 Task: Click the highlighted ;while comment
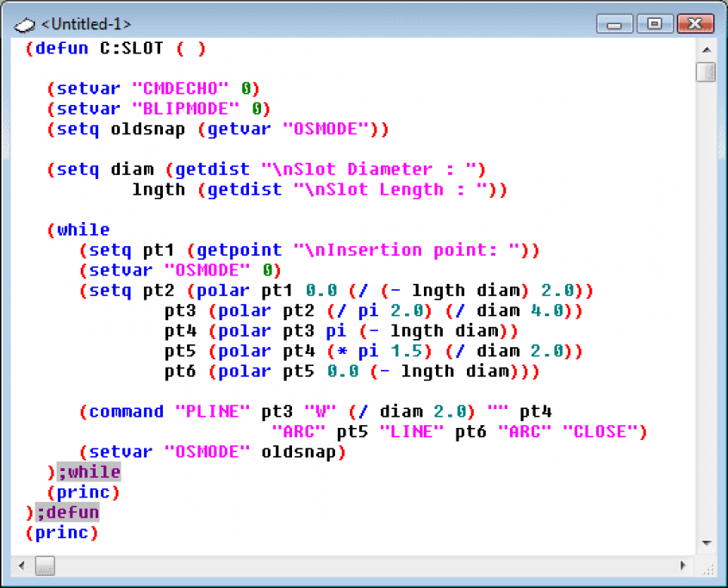click(x=89, y=472)
